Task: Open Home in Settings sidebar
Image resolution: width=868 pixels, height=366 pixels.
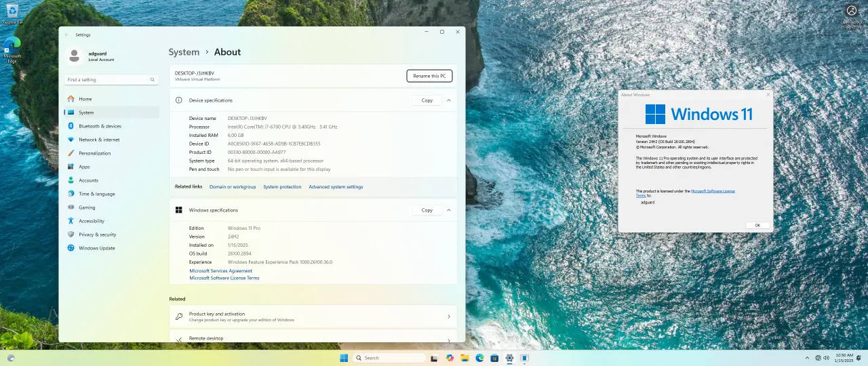Action: (x=112, y=99)
